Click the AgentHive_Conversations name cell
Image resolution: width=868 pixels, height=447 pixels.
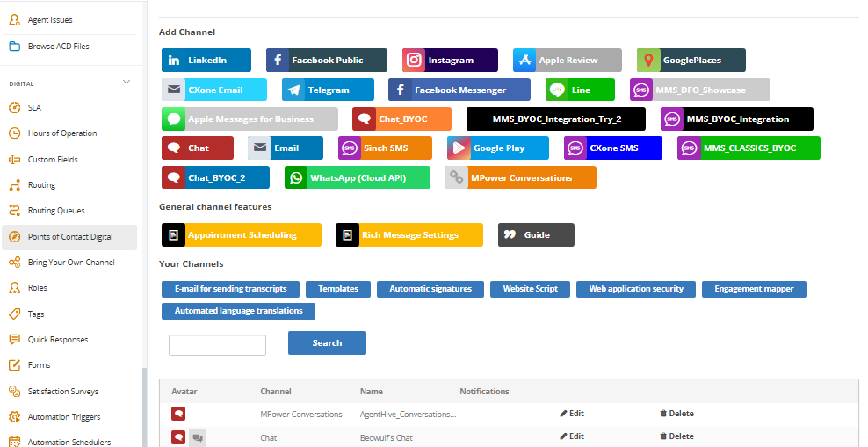408,415
